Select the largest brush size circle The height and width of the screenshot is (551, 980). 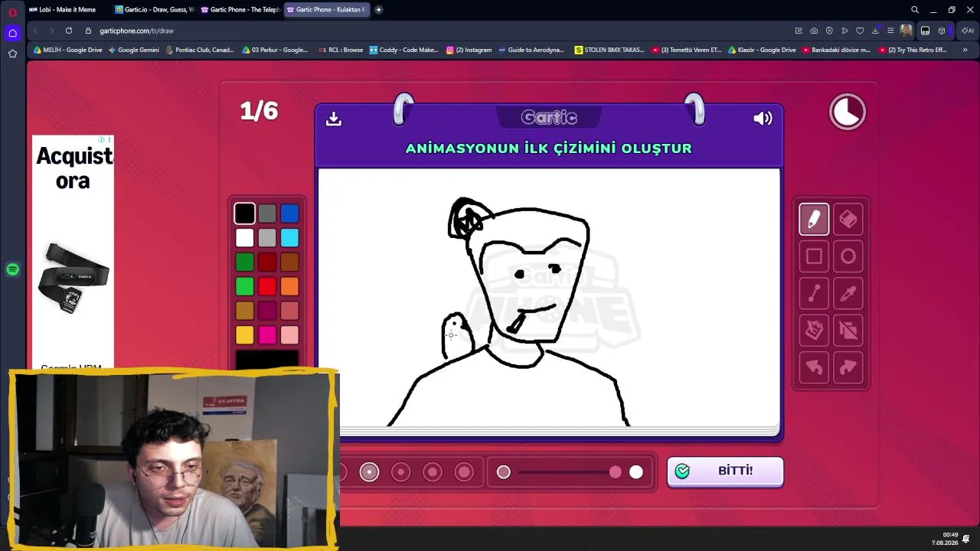tap(464, 472)
